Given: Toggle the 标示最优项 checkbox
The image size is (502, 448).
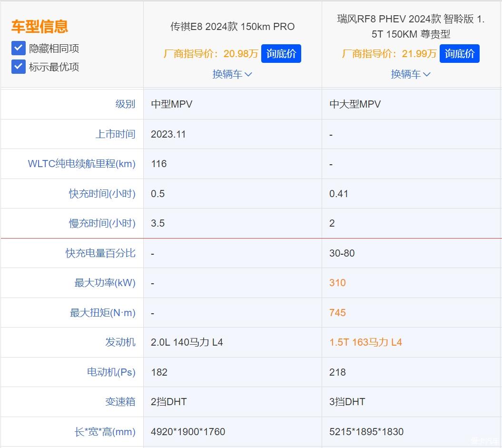Looking at the screenshot, I should tap(18, 67).
